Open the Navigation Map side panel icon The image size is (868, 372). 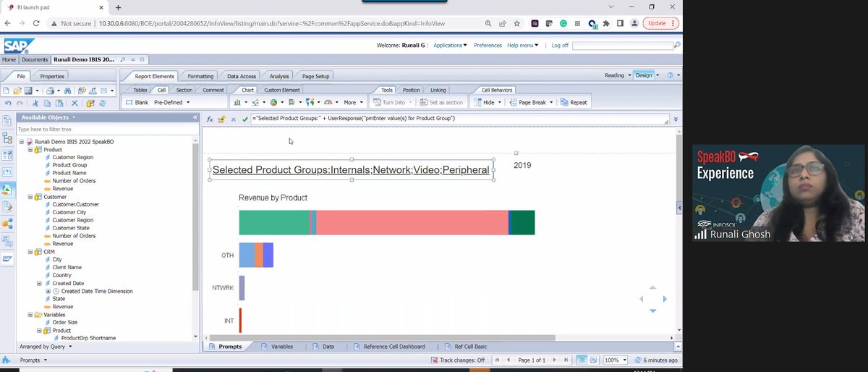[x=7, y=138]
